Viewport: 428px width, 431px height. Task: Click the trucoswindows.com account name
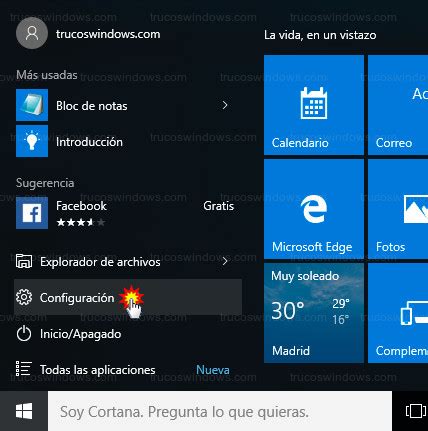click(108, 34)
